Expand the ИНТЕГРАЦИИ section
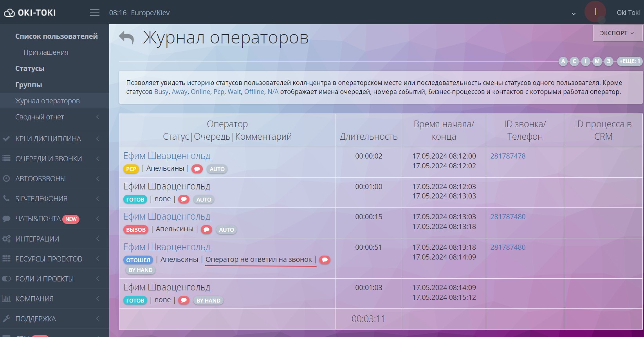The height and width of the screenshot is (337, 644). click(x=55, y=239)
